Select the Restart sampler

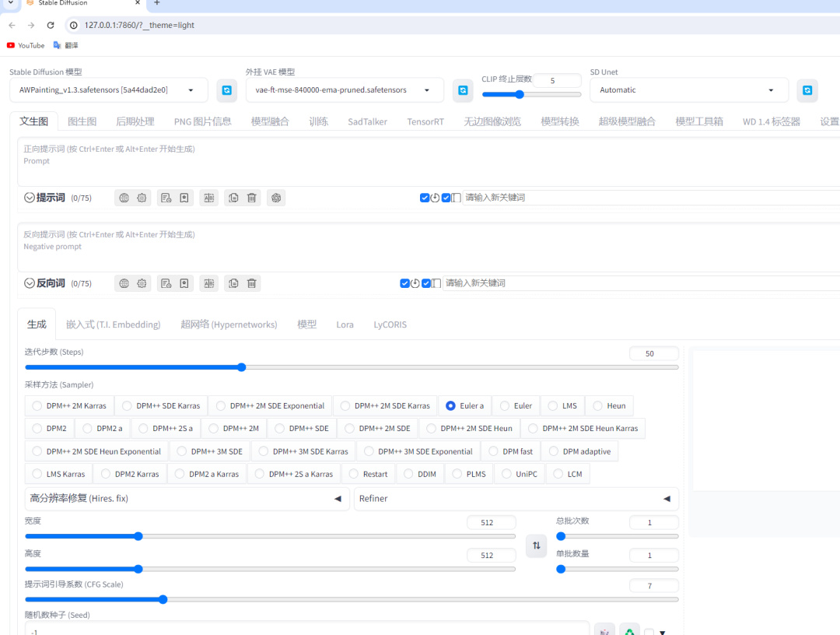coord(368,474)
